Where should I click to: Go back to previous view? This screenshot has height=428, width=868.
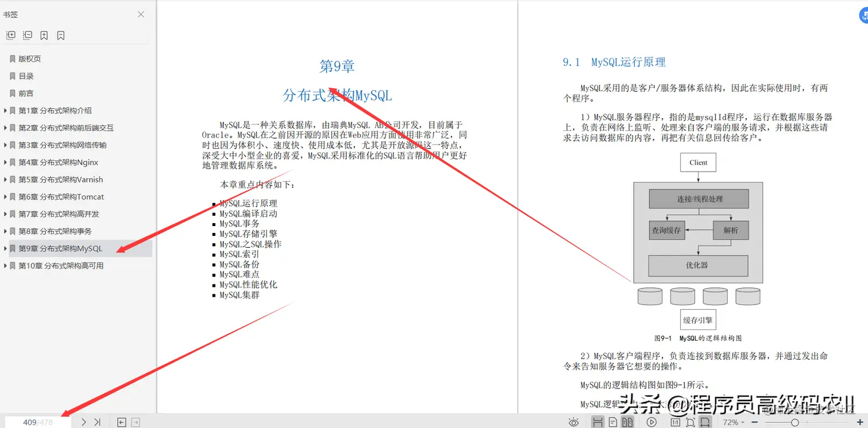coord(122,422)
